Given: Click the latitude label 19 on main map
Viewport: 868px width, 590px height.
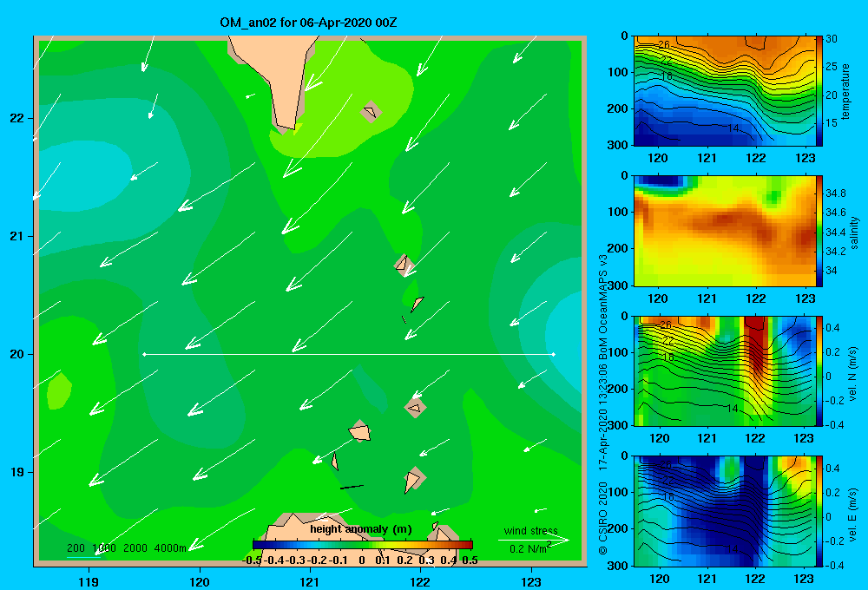Looking at the screenshot, I should pyautogui.click(x=16, y=472).
